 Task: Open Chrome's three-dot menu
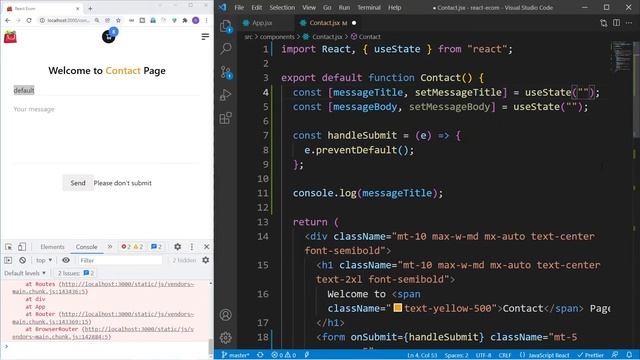coord(207,20)
